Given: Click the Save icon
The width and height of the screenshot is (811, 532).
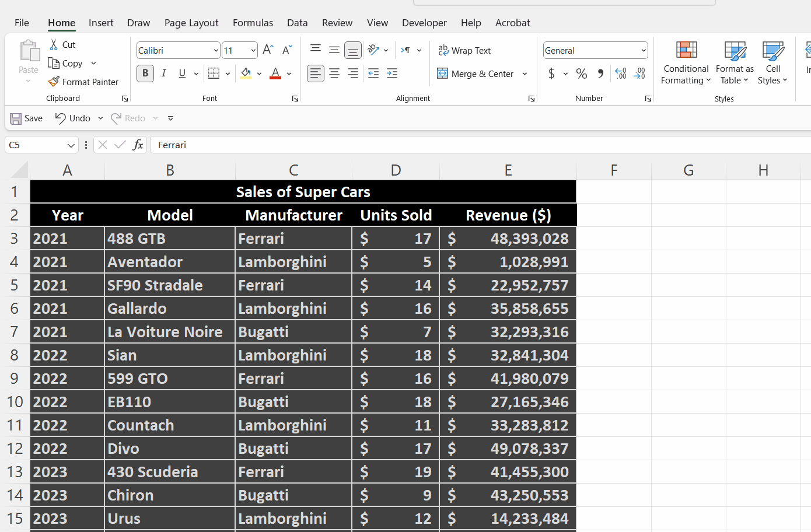Looking at the screenshot, I should [16, 118].
